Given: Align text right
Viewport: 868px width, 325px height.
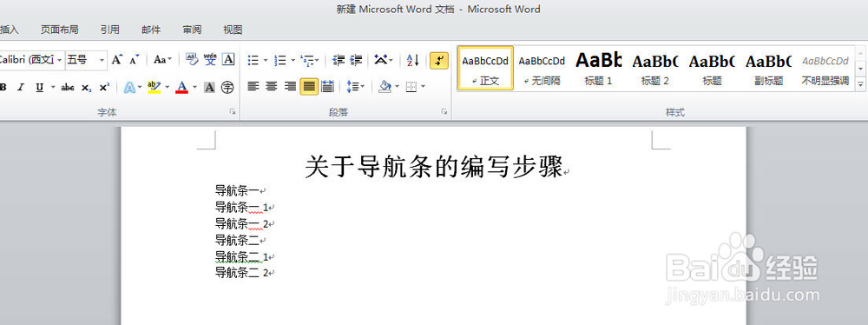Looking at the screenshot, I should (x=290, y=87).
